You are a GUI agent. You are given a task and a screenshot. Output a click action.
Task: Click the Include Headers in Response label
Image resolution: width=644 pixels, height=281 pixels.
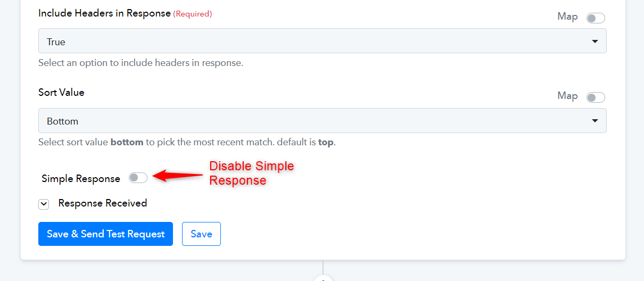[x=104, y=13]
